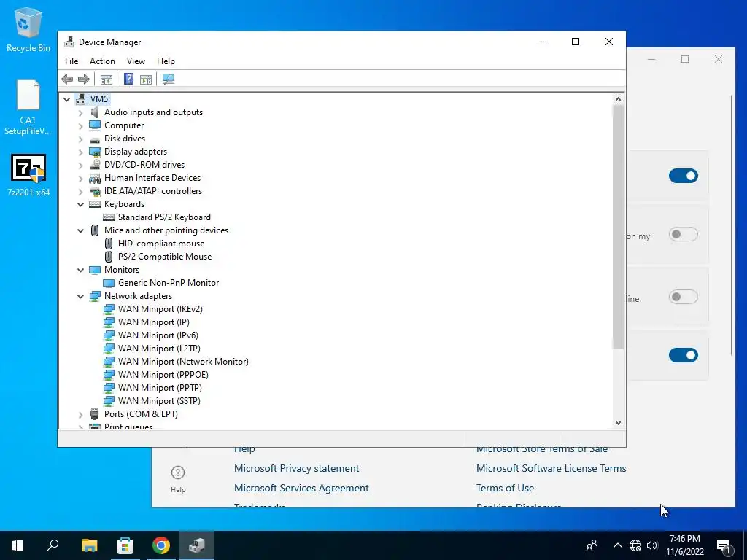Viewport: 747px width, 560px height.
Task: Launch Google Chrome from the taskbar
Action: pos(161,545)
